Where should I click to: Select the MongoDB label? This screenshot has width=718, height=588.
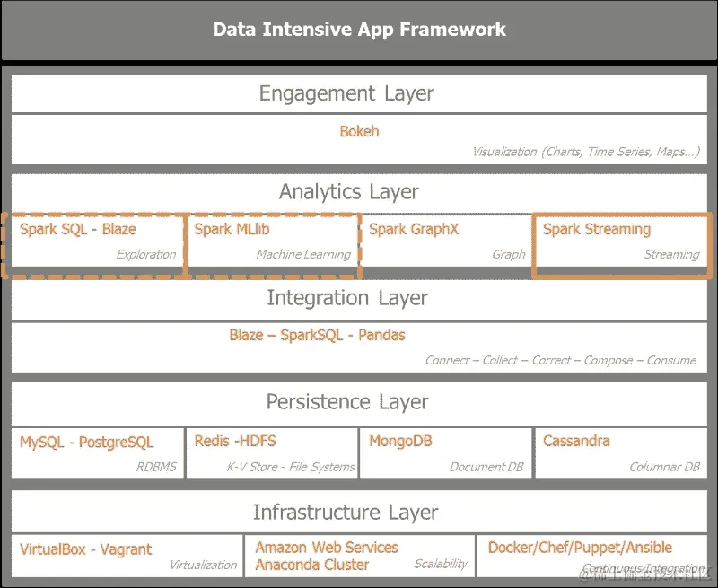(x=400, y=441)
